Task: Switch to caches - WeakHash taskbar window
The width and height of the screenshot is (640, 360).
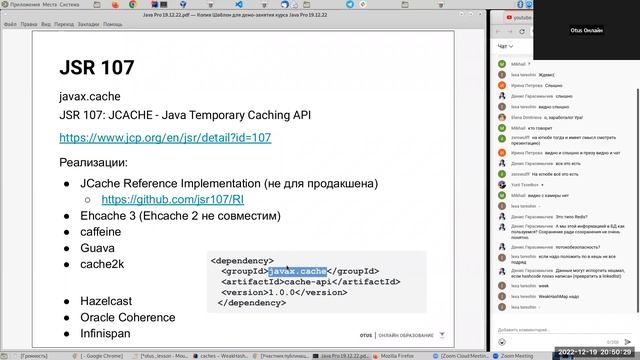Action: pyautogui.click(x=220, y=356)
